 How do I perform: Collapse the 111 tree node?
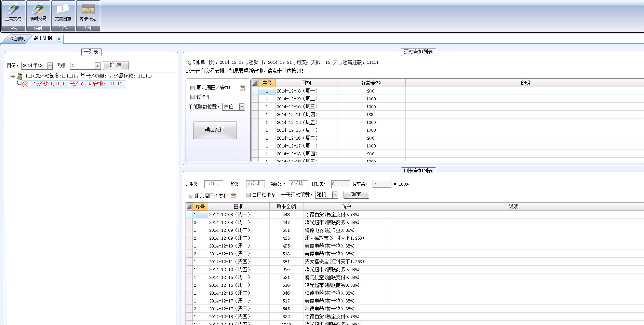(x=12, y=76)
